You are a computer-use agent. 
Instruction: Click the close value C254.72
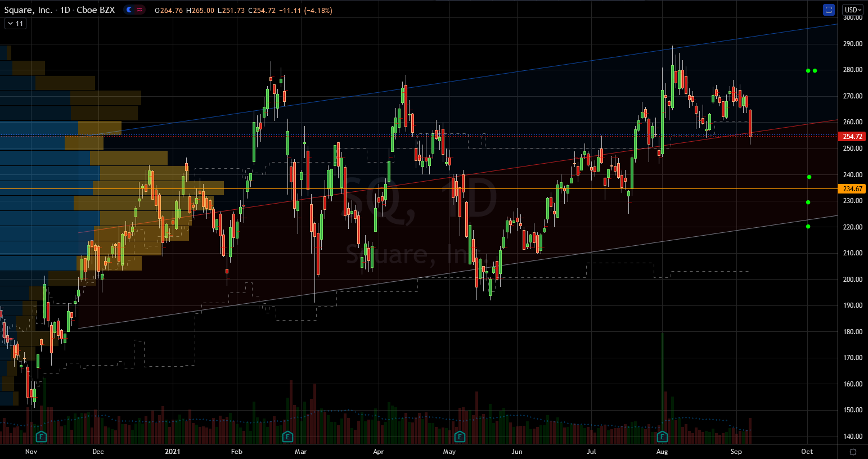click(x=261, y=10)
